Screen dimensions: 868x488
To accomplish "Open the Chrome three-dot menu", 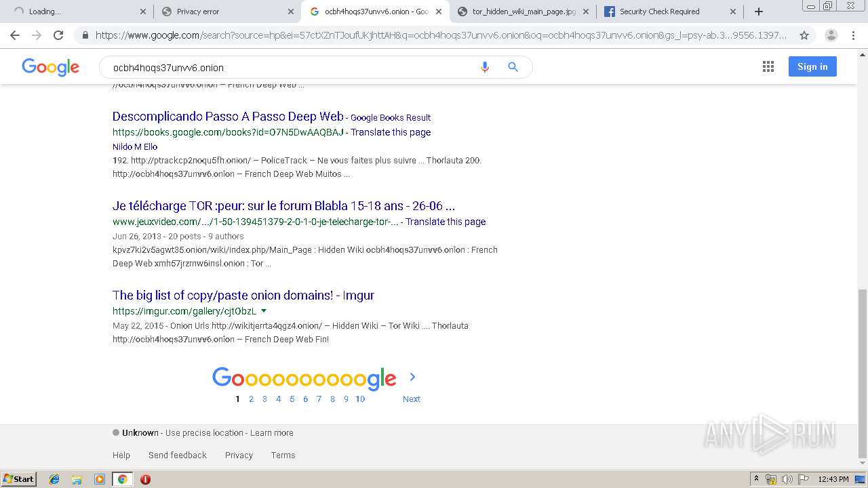I will click(x=854, y=35).
